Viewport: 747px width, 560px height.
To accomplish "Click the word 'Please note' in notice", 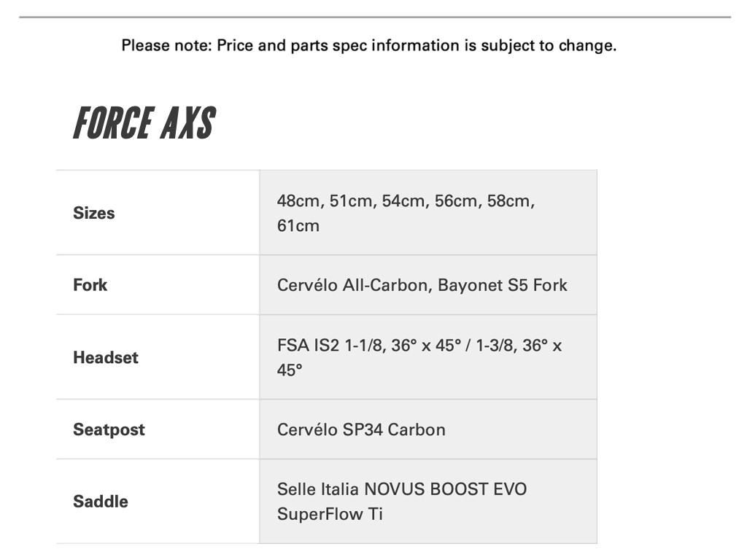I will (166, 45).
